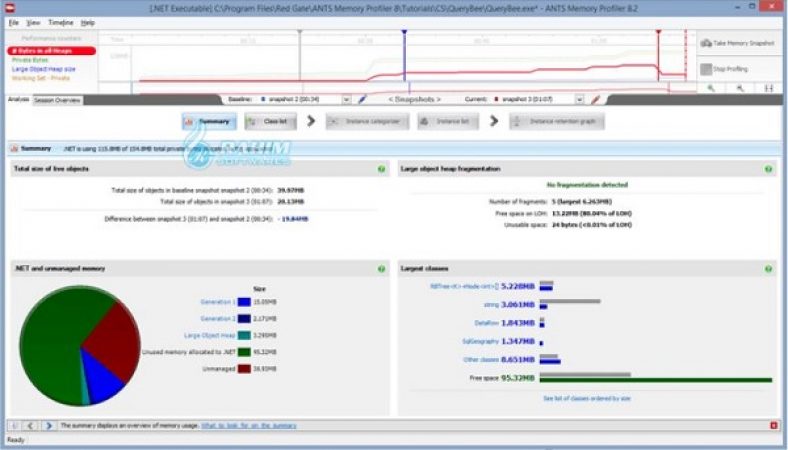The width and height of the screenshot is (788, 450).
Task: Close the hint bar with red X
Action: click(774, 425)
